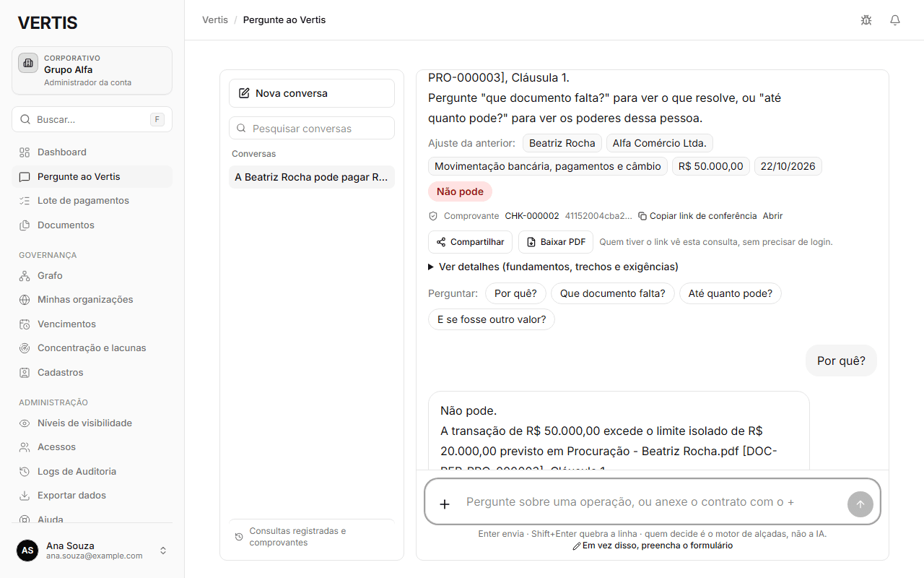Go to Logs de Auditoria
This screenshot has width=924, height=578.
(x=92, y=472)
